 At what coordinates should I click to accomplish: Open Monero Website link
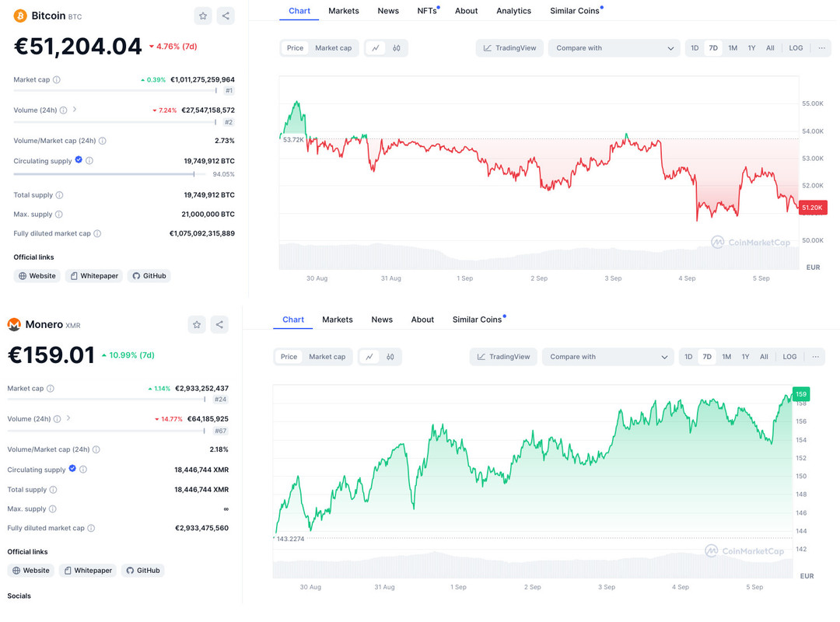click(31, 571)
